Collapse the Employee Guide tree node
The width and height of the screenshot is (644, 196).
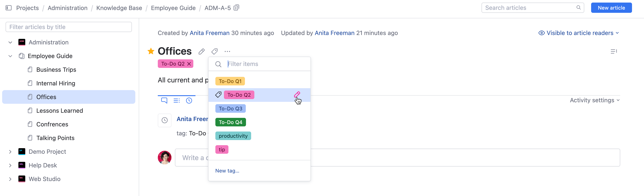[x=10, y=56]
